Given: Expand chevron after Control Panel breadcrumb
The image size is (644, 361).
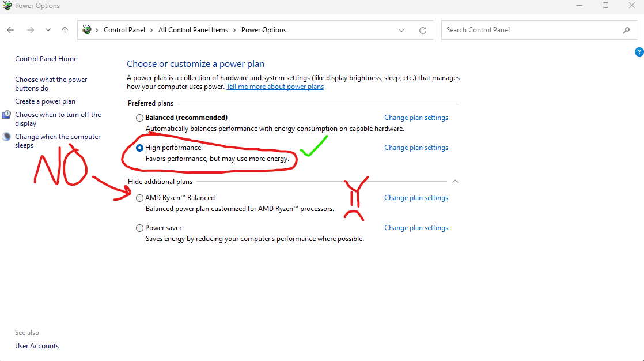Looking at the screenshot, I should click(151, 31).
